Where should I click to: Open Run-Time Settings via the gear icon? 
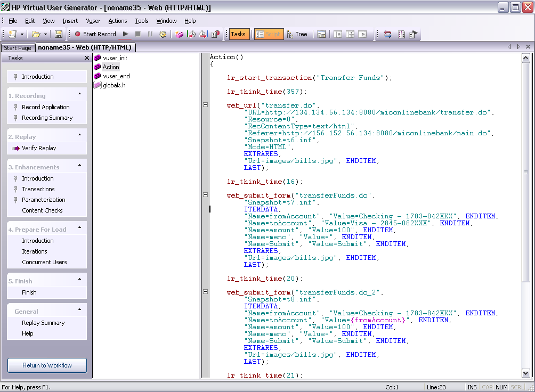(162, 33)
